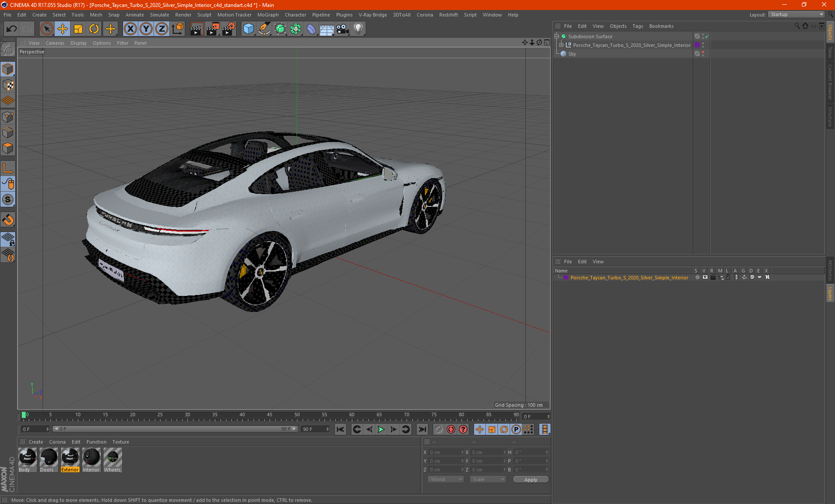835x504 pixels.
Task: Add a Cube primitive object
Action: 248,29
